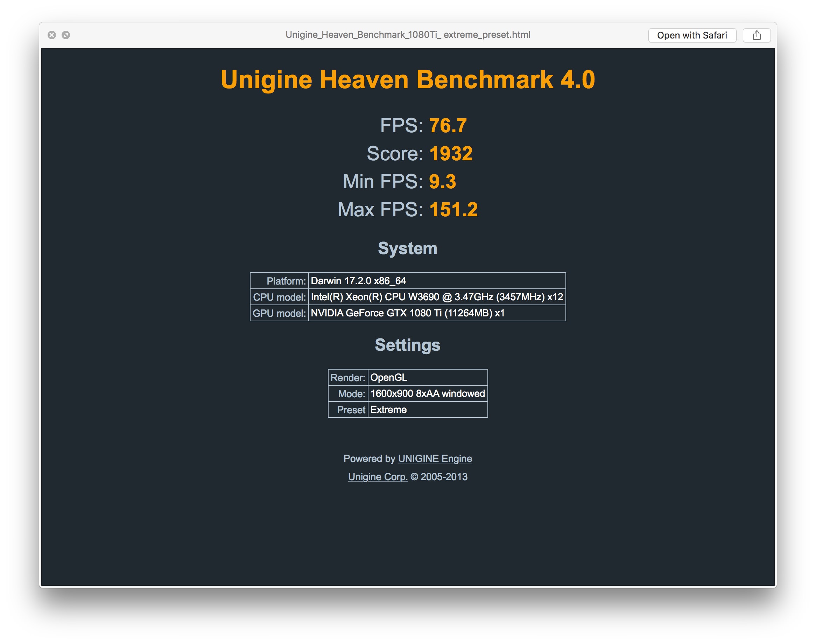Close the Quick Look preview window

click(x=52, y=35)
